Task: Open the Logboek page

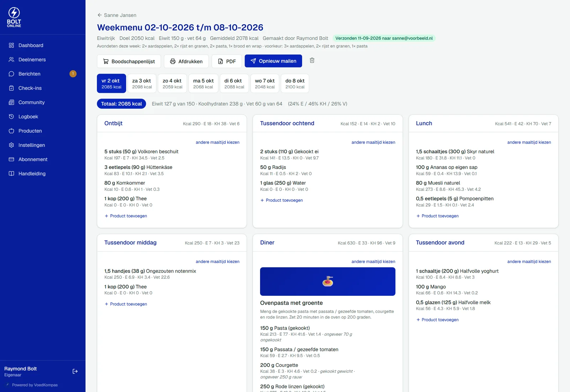Action: (43, 117)
